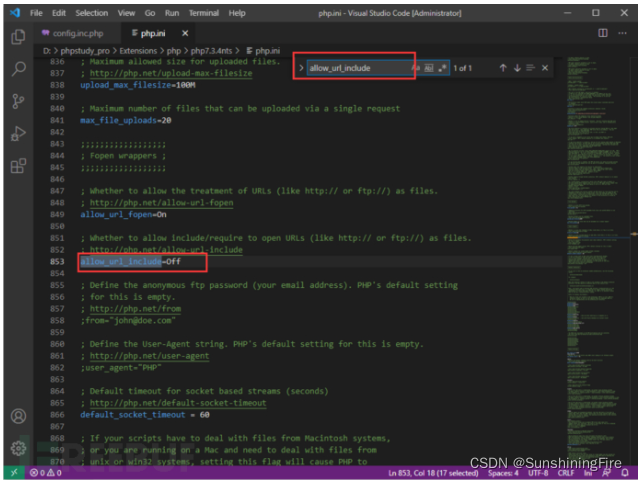Select language mode Ini in status bar
Image resolution: width=638 pixels, height=481 pixels.
588,473
